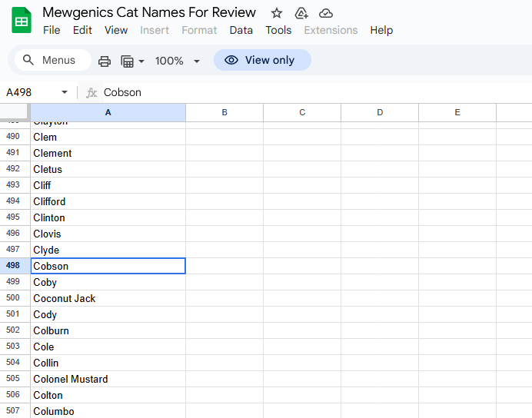
Task: Click the fx formula icon
Action: [x=91, y=92]
